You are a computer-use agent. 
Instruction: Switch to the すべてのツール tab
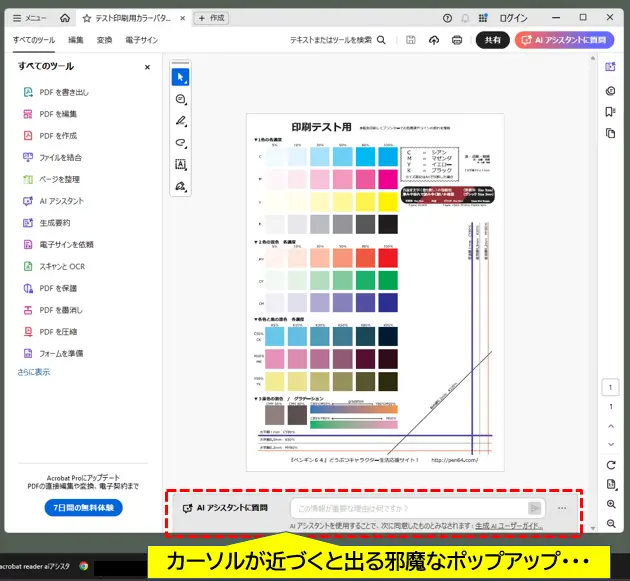coord(34,40)
